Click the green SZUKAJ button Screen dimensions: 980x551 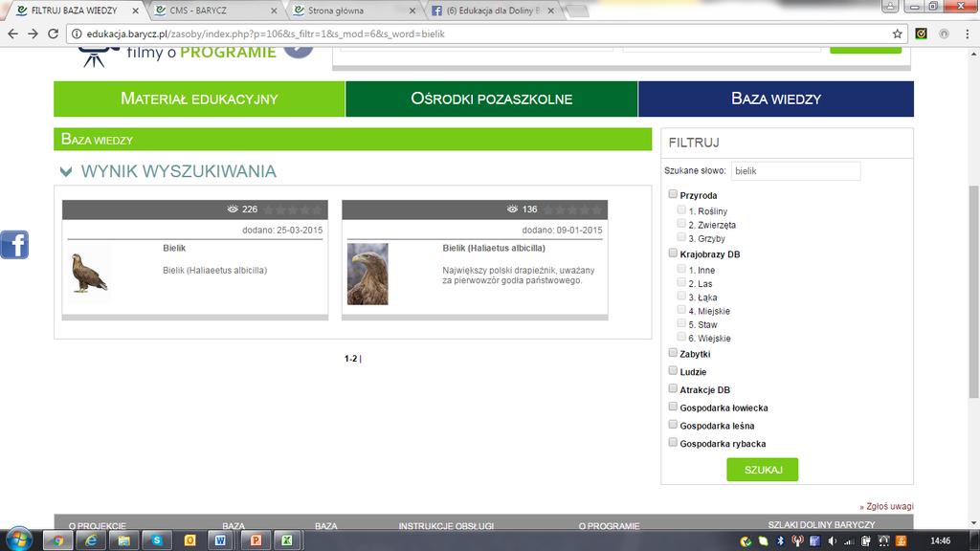[x=763, y=470]
